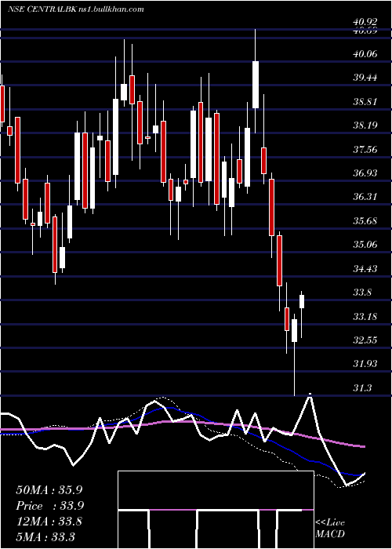This screenshot has width=392, height=549.
Task: Select the 31.93 price axis label
Action: point(365,364)
